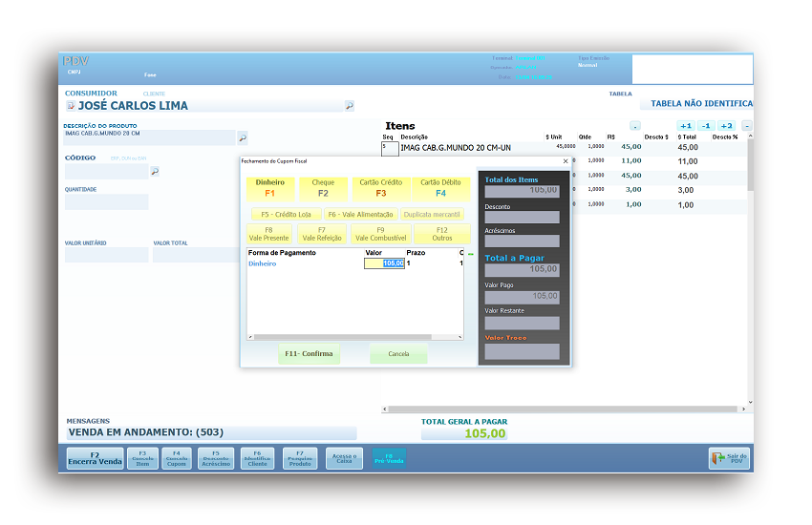Pick Cartão Débito F4 payment
The height and width of the screenshot is (525, 812).
pyautogui.click(x=440, y=188)
